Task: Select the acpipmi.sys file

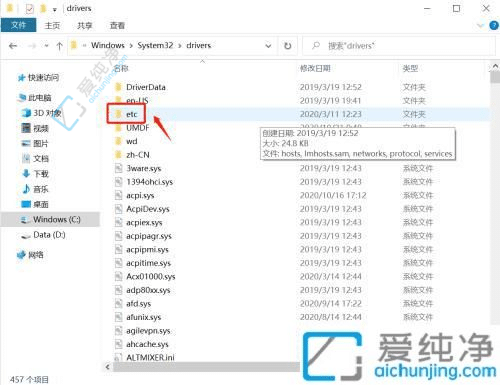Action: [147, 249]
